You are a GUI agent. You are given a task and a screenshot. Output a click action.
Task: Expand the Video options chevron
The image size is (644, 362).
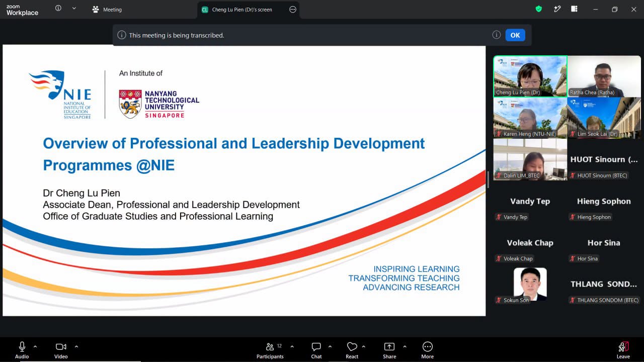[76, 346]
